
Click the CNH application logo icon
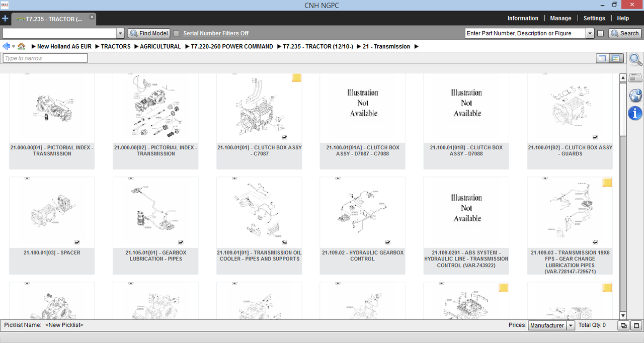pos(5,5)
